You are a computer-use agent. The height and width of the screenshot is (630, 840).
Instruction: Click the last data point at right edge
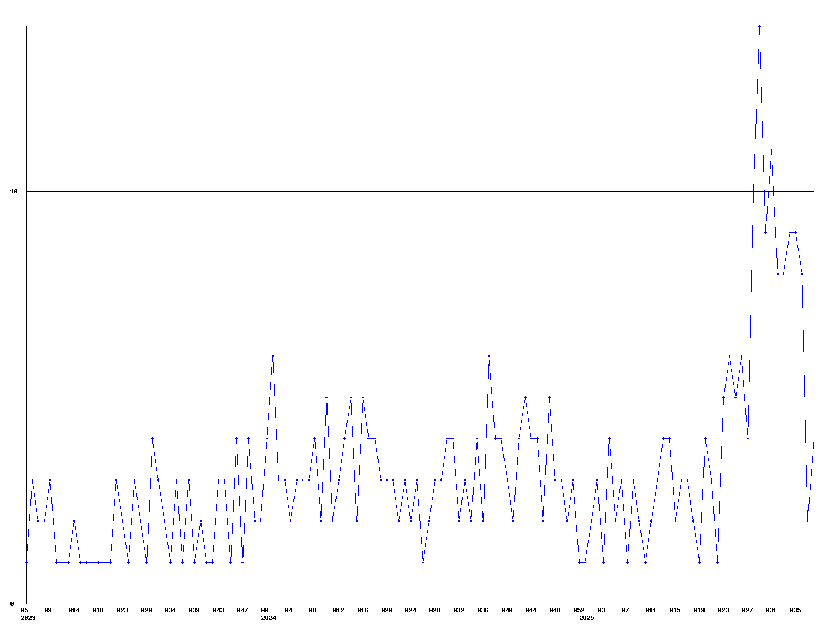[814, 439]
